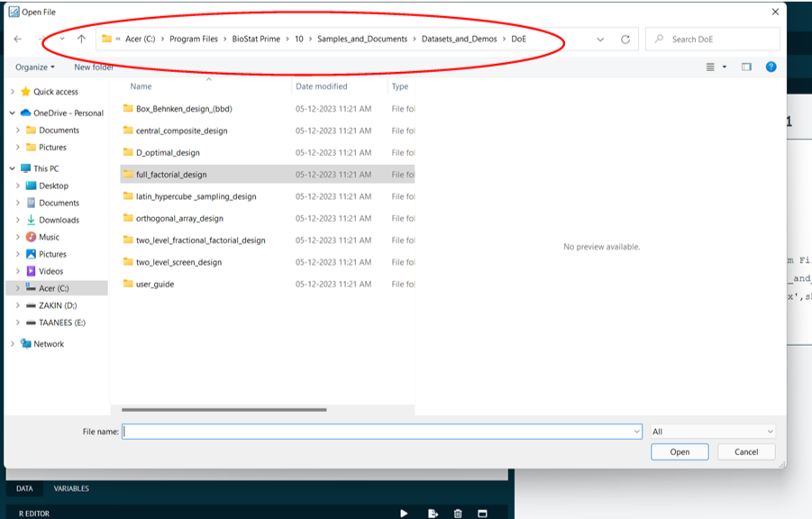This screenshot has width=812, height=519.
Task: Select two_level_fractional_factorial_design folder
Action: tap(268, 240)
